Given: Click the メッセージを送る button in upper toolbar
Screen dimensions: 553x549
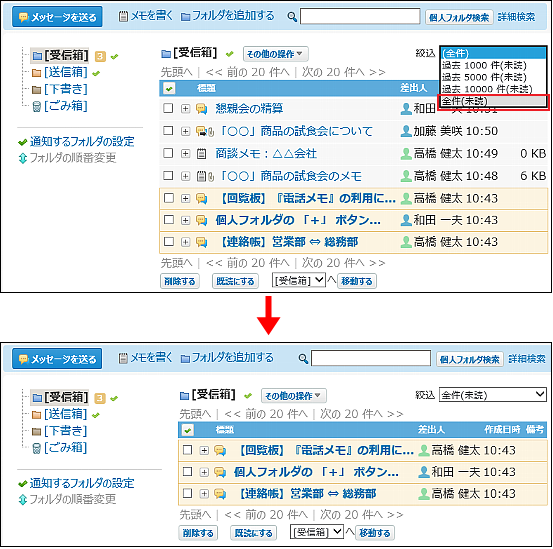Looking at the screenshot, I should (57, 17).
